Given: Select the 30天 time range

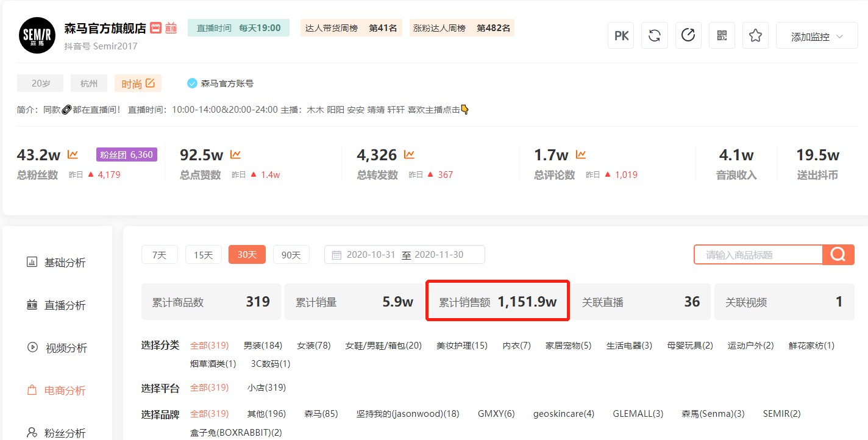Looking at the screenshot, I should point(247,255).
